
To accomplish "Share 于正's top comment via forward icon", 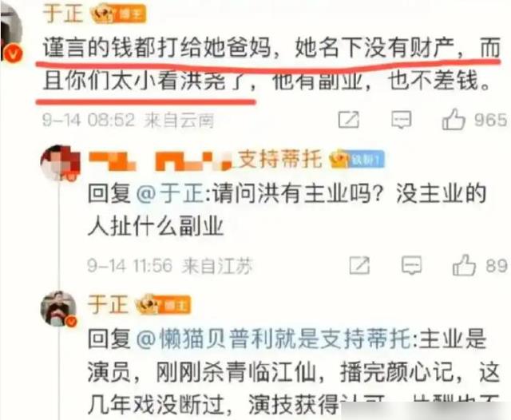I will click(349, 120).
